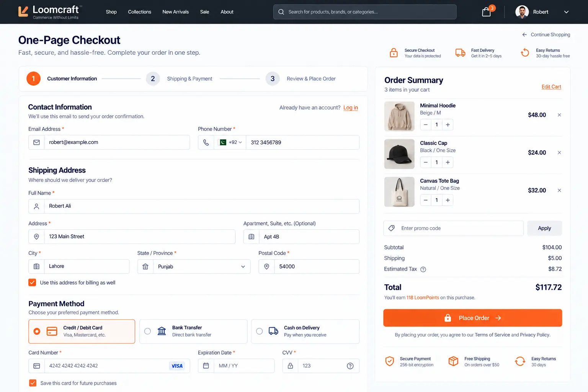Screen dimensions: 588x392
Task: Toggle Save this card for future purchases
Action: click(x=33, y=383)
